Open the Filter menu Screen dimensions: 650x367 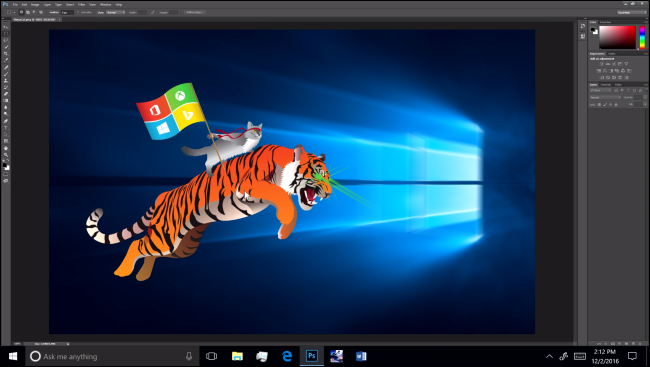pos(81,5)
